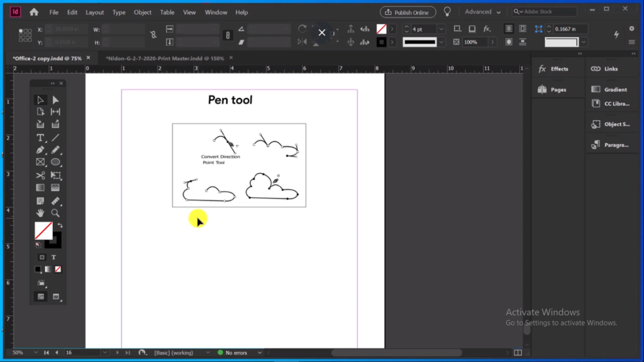The image size is (644, 362).
Task: Open the Advanced workspace dropdown
Action: [x=482, y=12]
